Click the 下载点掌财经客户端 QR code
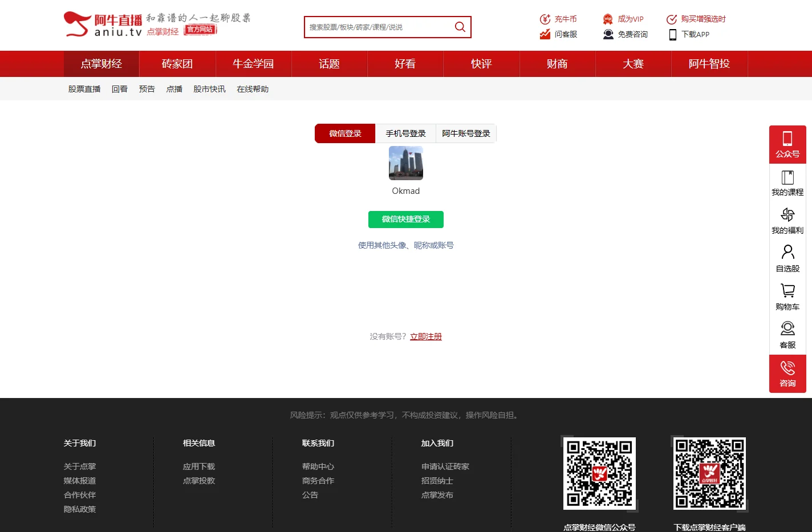 (x=709, y=473)
